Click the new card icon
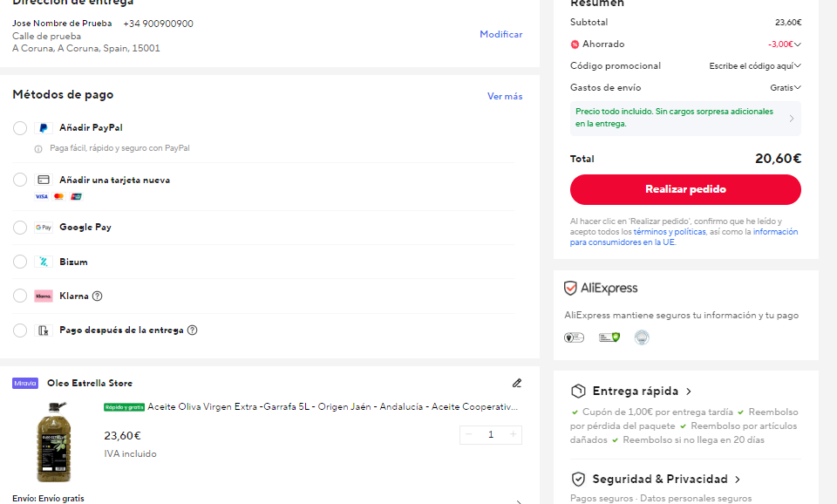 [44, 180]
